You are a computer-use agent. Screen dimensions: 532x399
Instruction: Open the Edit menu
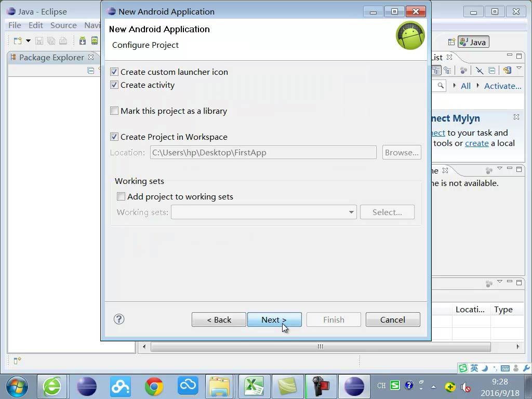[x=36, y=25]
